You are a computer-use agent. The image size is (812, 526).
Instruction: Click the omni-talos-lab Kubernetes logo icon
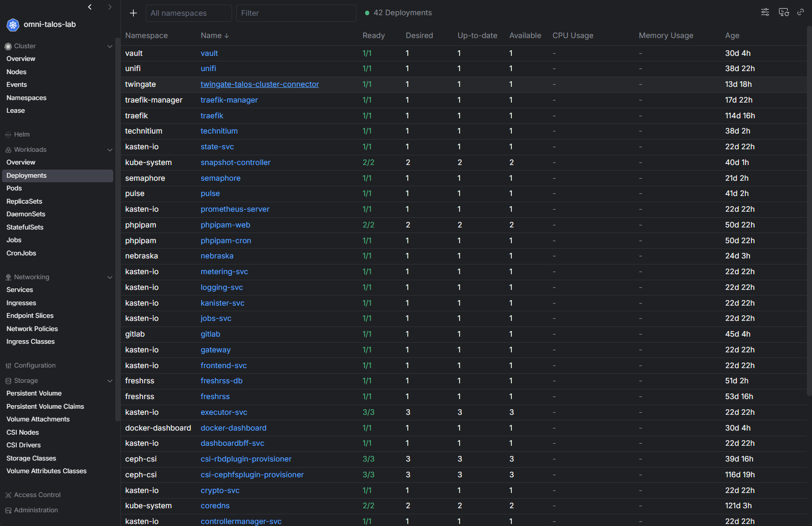click(x=13, y=24)
